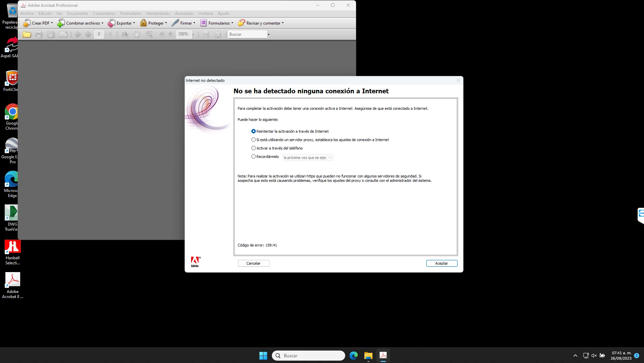
Task: Click the Cancelar button
Action: (254, 263)
